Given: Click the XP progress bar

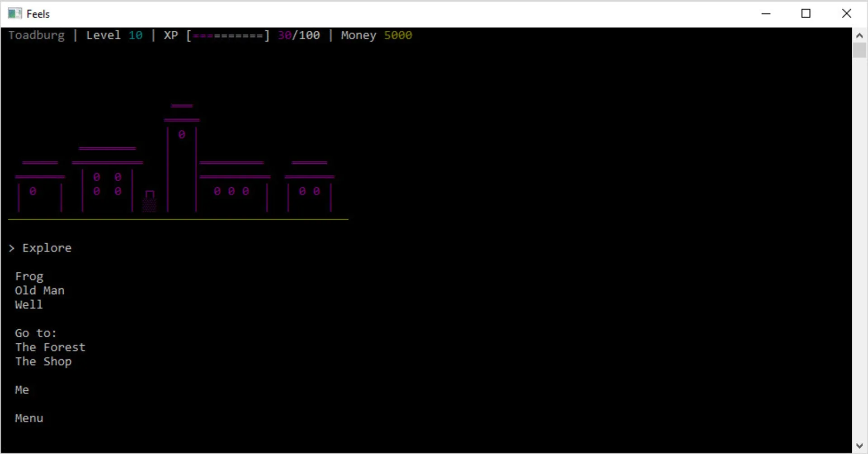Looking at the screenshot, I should (228, 35).
